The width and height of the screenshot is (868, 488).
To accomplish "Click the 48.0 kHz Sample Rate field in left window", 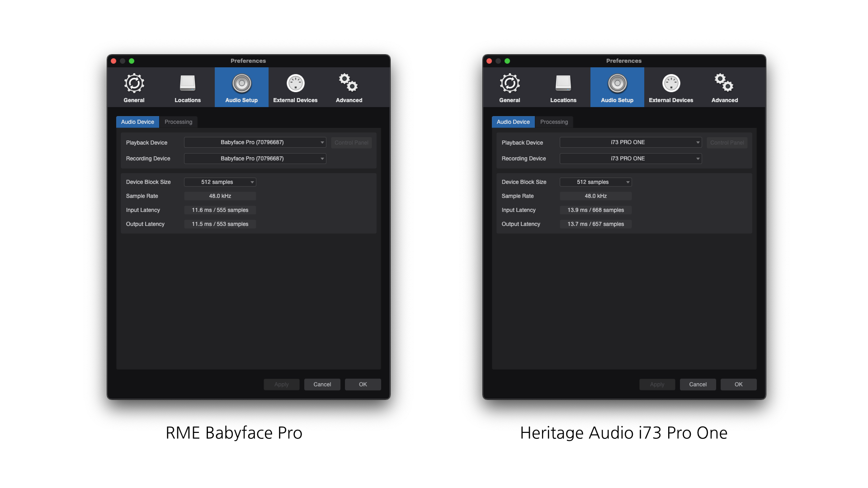I will [x=220, y=196].
